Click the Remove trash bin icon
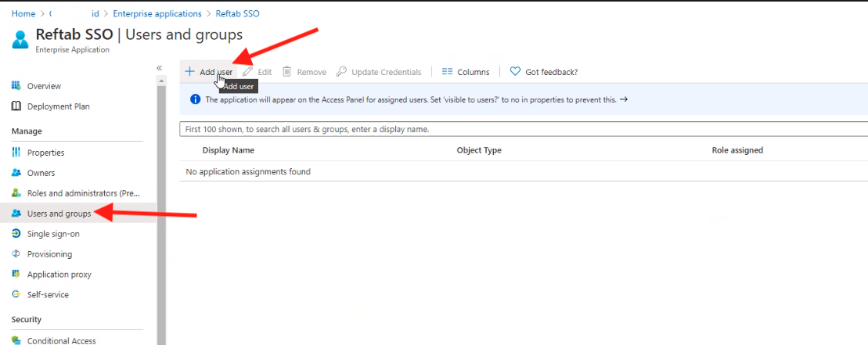The image size is (868, 345). point(286,72)
